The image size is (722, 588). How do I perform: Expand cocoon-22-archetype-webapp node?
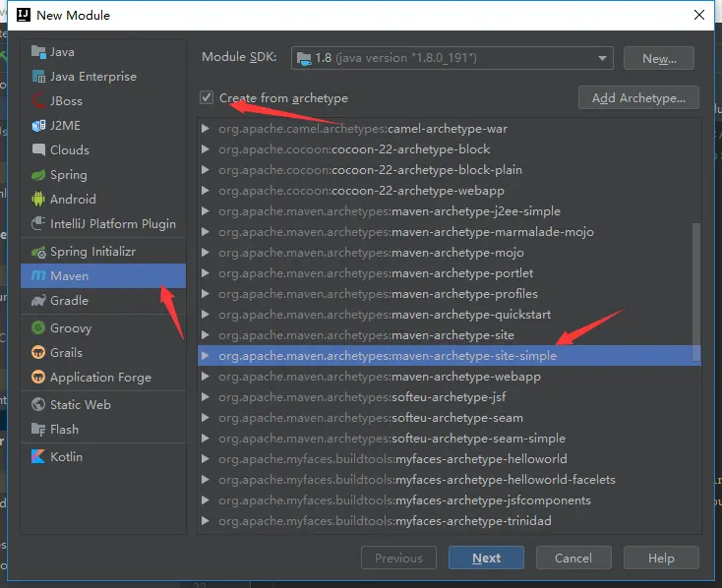pyautogui.click(x=206, y=190)
